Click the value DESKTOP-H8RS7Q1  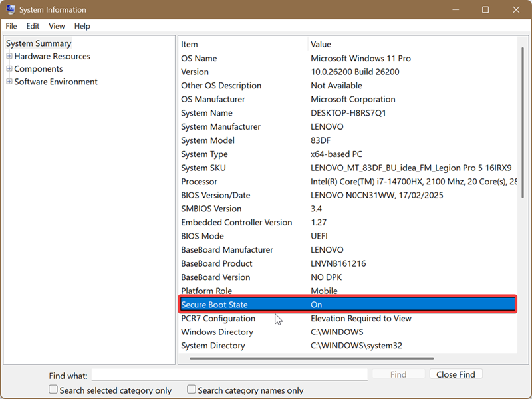click(x=348, y=113)
